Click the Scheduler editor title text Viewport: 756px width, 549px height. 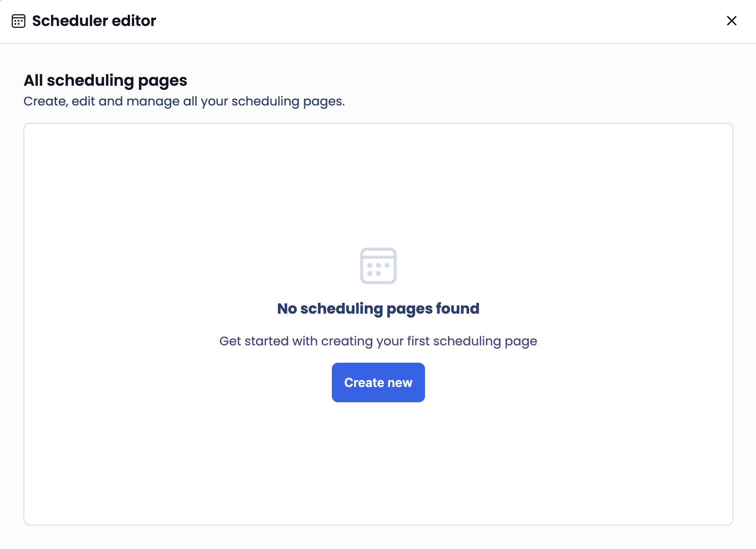tap(94, 21)
